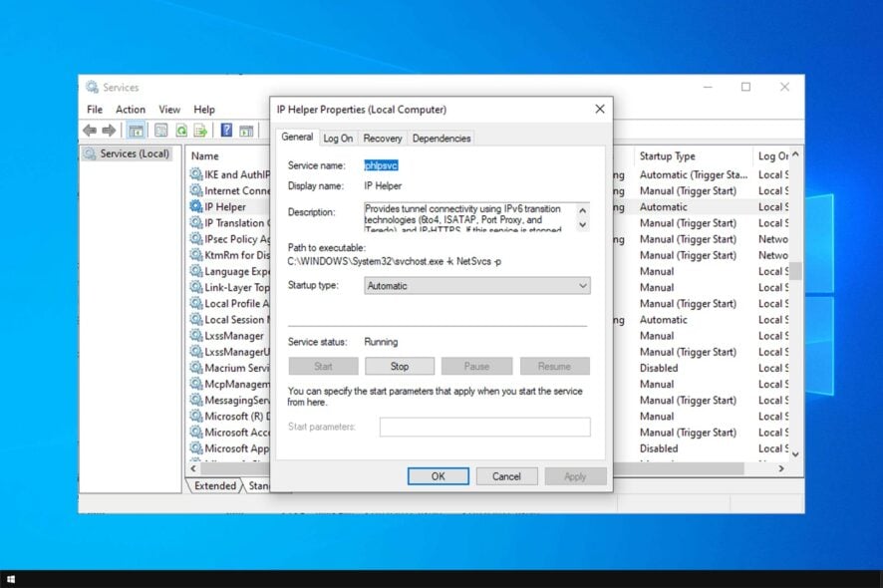Open the Help menu in Services

[204, 110]
